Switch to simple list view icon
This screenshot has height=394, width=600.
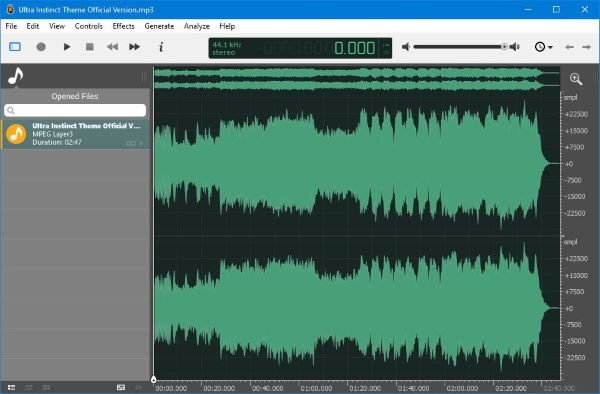tap(29, 387)
